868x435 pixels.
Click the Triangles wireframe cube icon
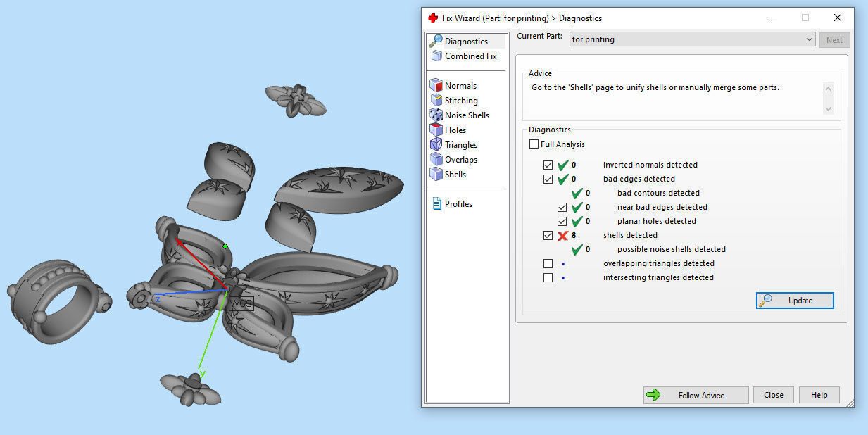point(436,145)
